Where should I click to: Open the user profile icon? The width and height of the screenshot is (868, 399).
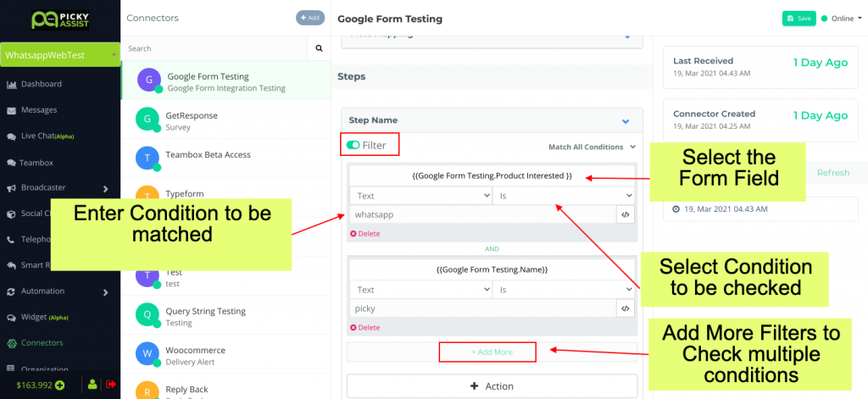tap(92, 384)
